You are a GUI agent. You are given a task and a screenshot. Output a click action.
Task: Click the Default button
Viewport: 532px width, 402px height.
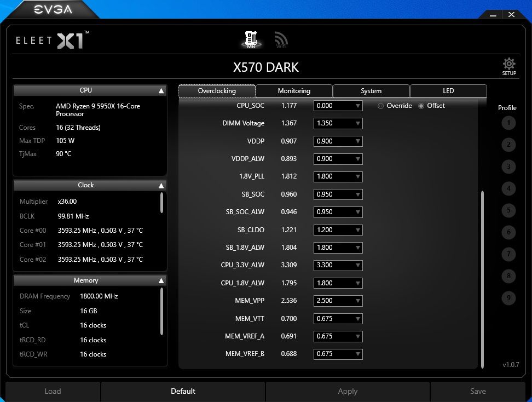click(x=183, y=392)
